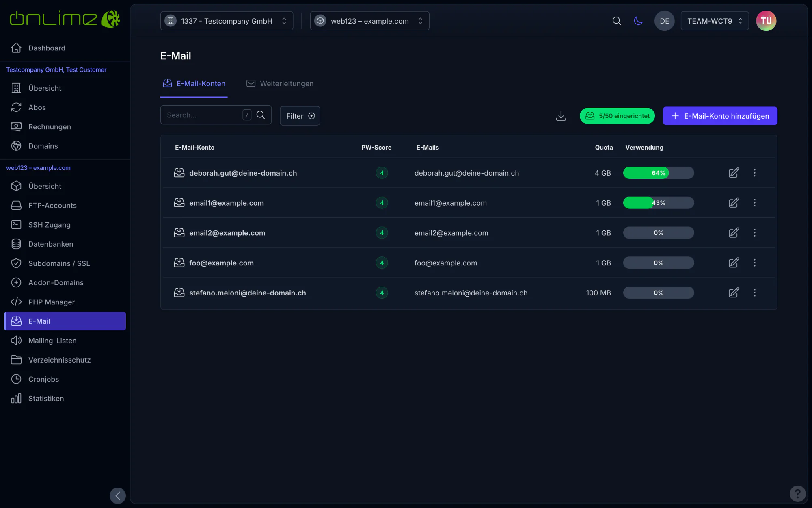Switch to E-Mail-Konten tab

[194, 84]
